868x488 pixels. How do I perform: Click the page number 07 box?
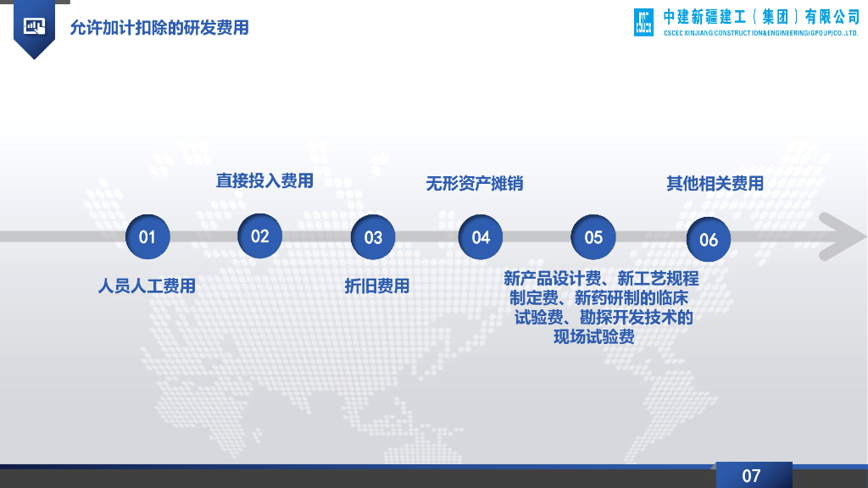[x=754, y=474]
